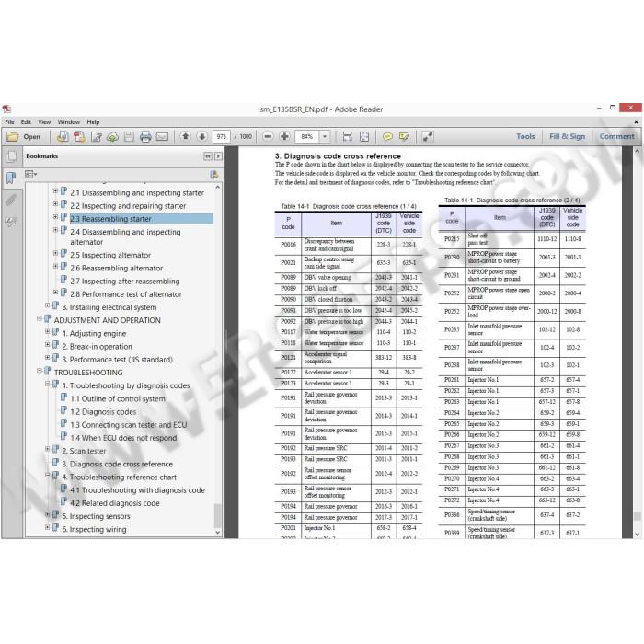Open the File menu
Screen dimensions: 644x644
(9, 122)
